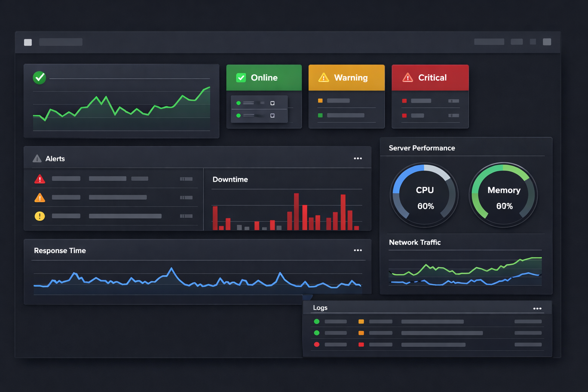The height and width of the screenshot is (392, 588).
Task: Switch to the Downtime section
Action: click(230, 179)
